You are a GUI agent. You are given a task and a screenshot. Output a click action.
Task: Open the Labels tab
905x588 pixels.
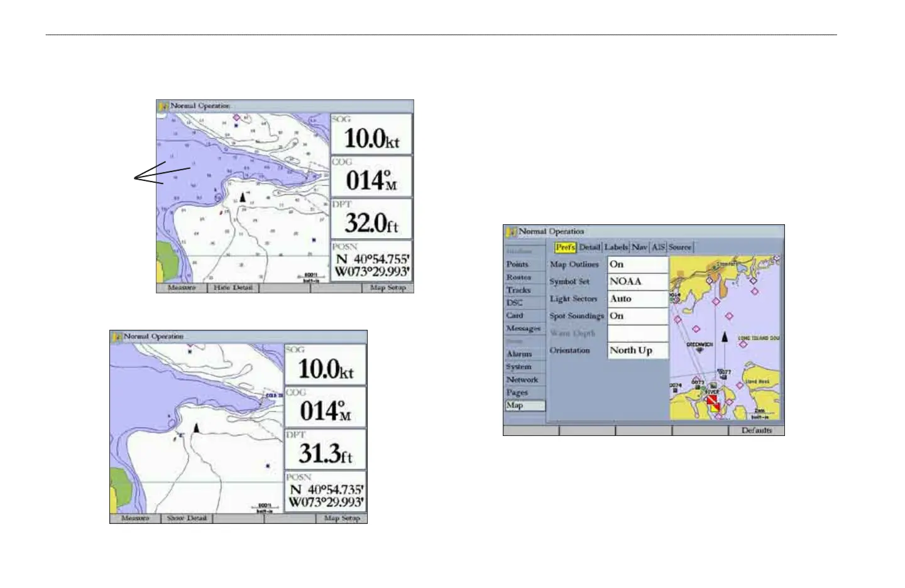[617, 248]
